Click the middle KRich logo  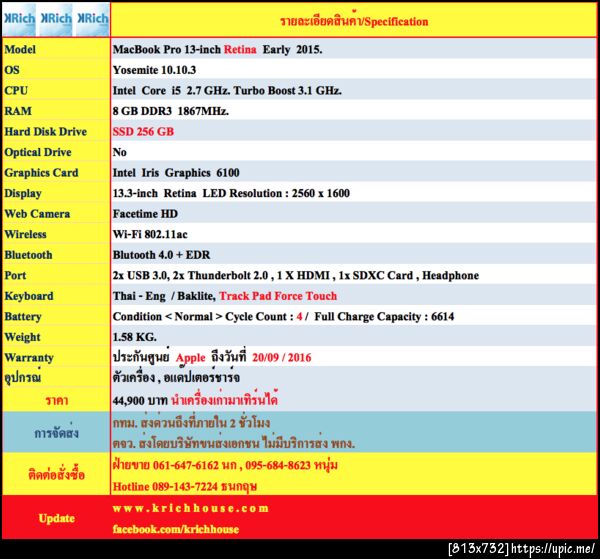pyautogui.click(x=56, y=20)
